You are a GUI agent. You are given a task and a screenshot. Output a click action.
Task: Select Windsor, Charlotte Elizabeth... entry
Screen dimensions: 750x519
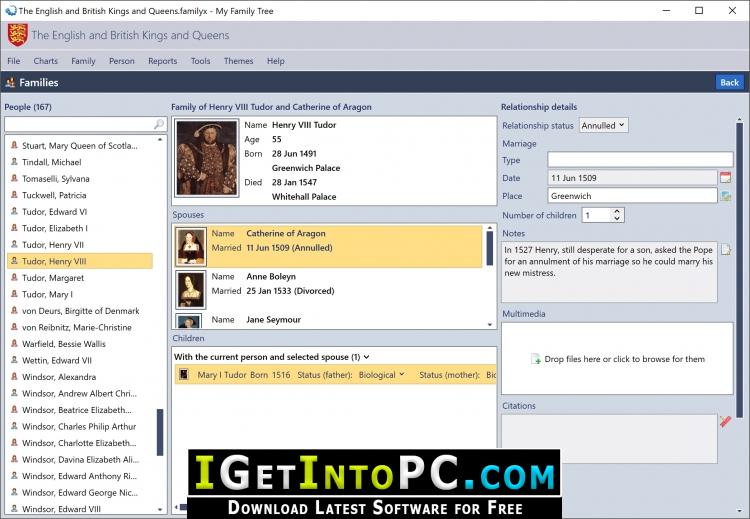click(79, 443)
